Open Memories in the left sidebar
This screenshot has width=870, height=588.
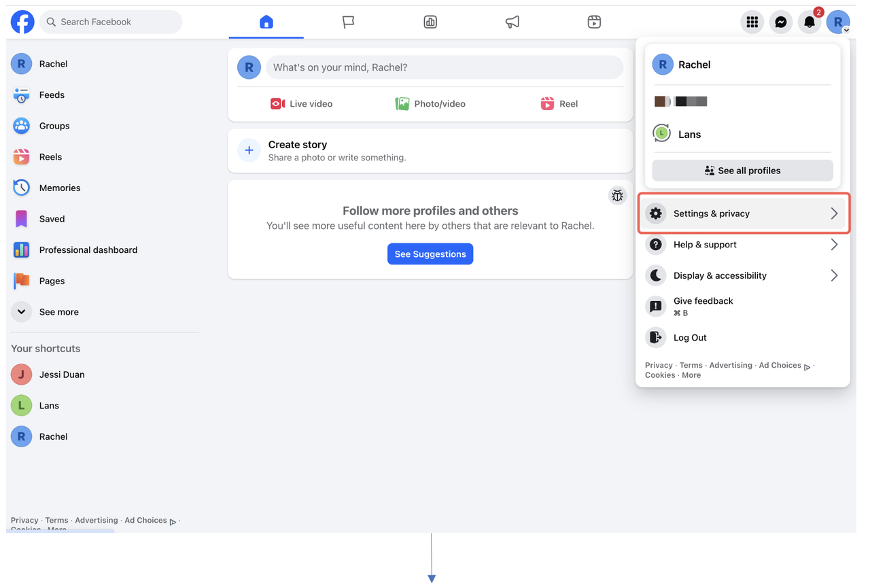click(59, 188)
